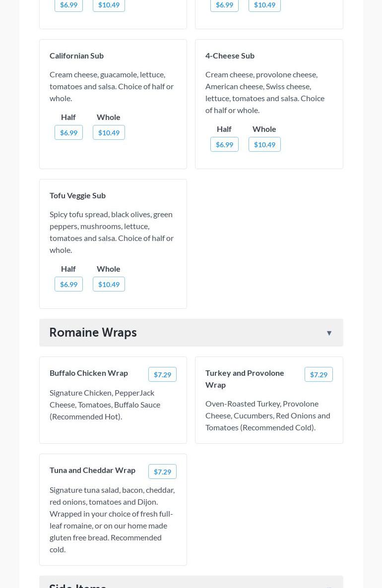Pick Tofu Veggie Sub whole $10.49

[x=109, y=284]
